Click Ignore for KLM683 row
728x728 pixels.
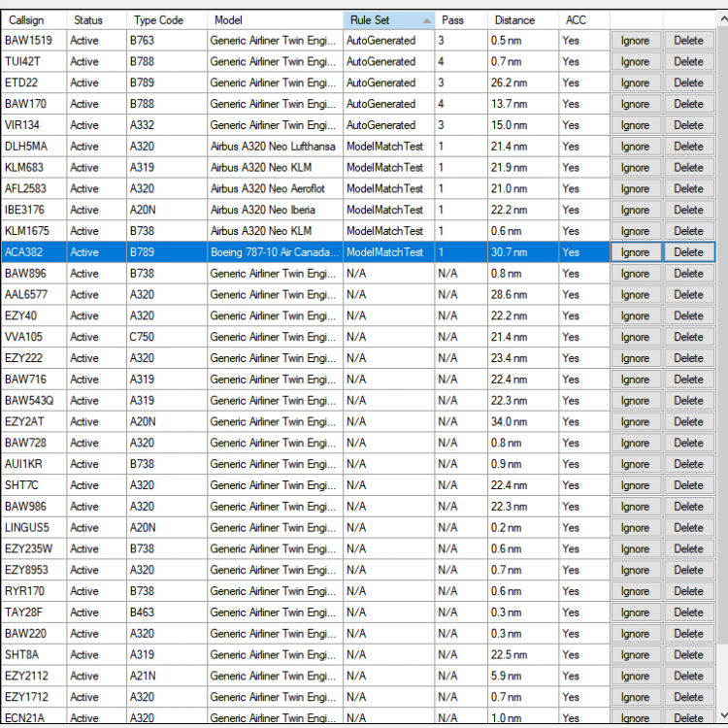pos(636,168)
